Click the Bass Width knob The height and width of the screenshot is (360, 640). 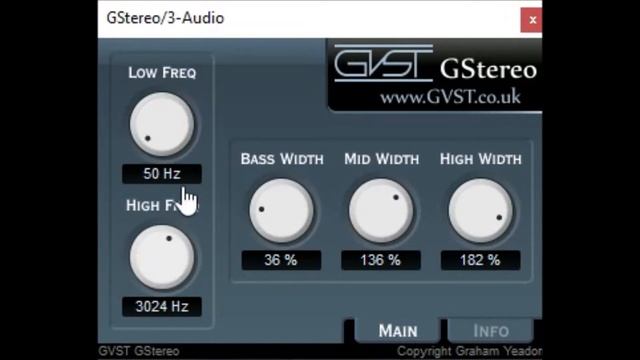(281, 210)
